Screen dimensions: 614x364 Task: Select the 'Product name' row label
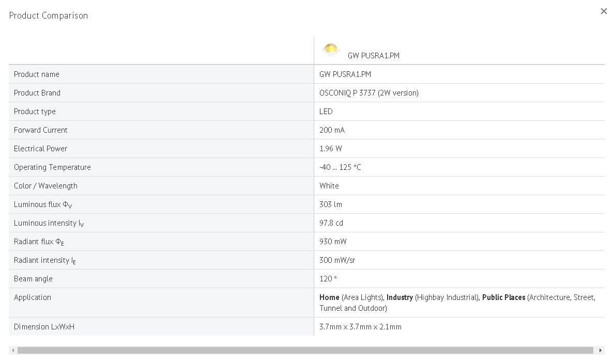36,74
